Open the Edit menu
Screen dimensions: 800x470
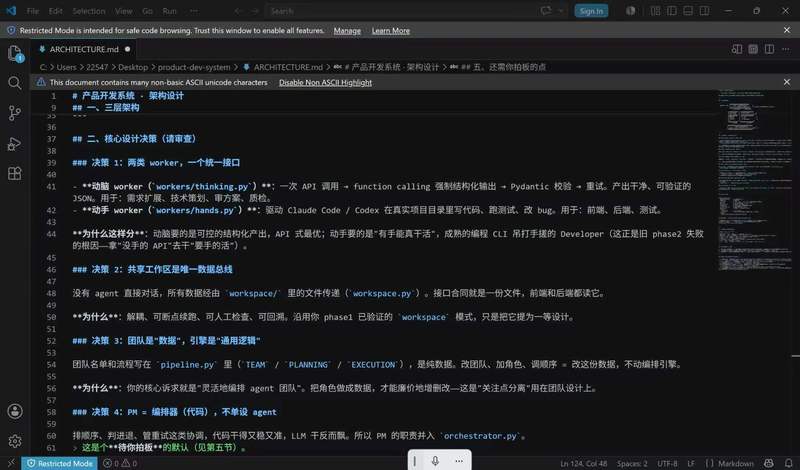coord(56,11)
